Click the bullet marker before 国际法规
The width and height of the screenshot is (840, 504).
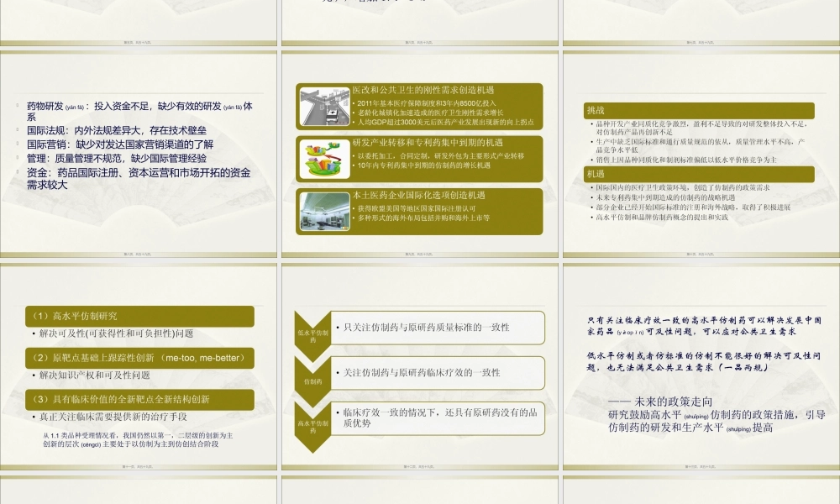[x=17, y=129]
